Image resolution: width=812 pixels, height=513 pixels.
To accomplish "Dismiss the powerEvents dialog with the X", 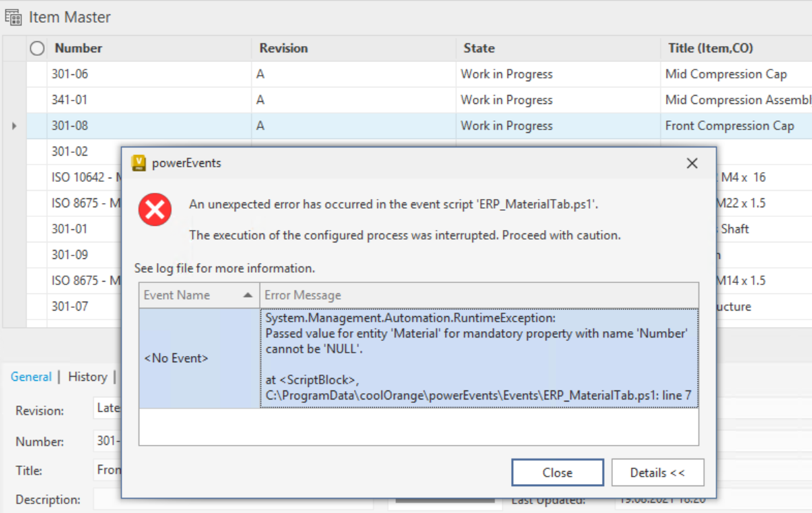I will 691,163.
